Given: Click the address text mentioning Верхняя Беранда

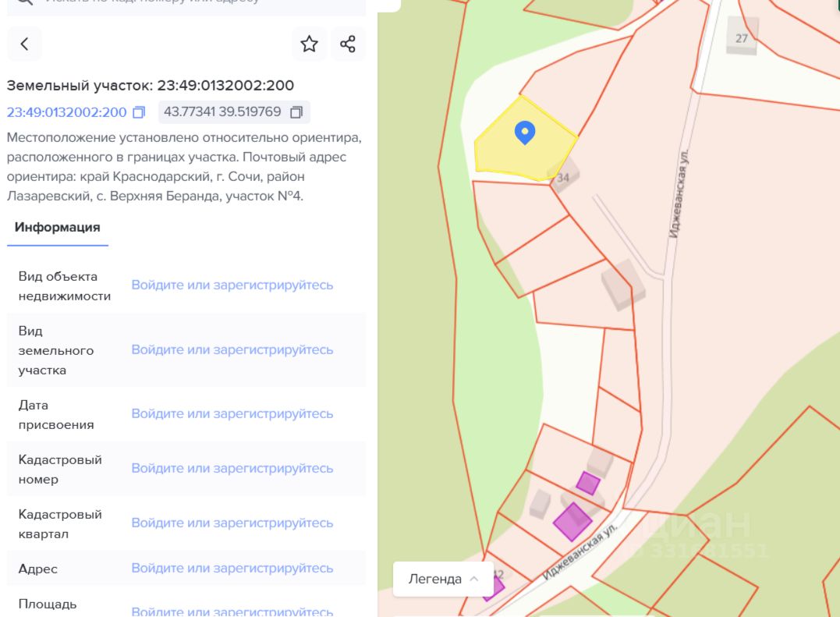Looking at the screenshot, I should point(184,167).
